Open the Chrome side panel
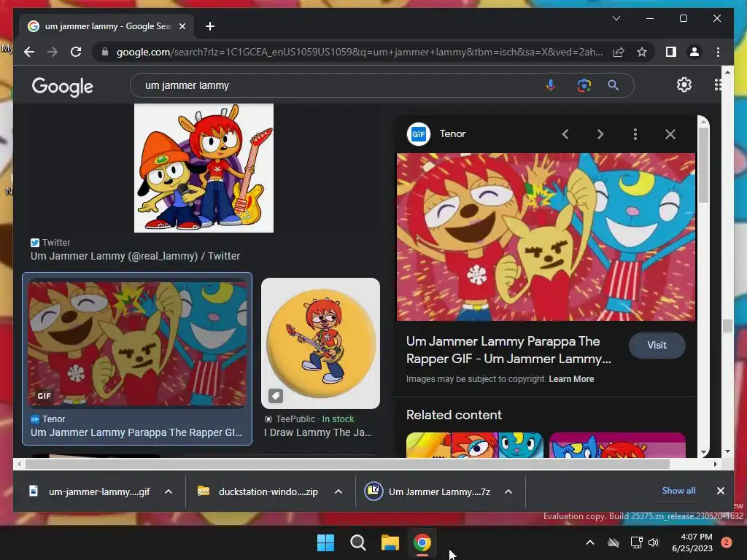747x560 pixels. [671, 52]
